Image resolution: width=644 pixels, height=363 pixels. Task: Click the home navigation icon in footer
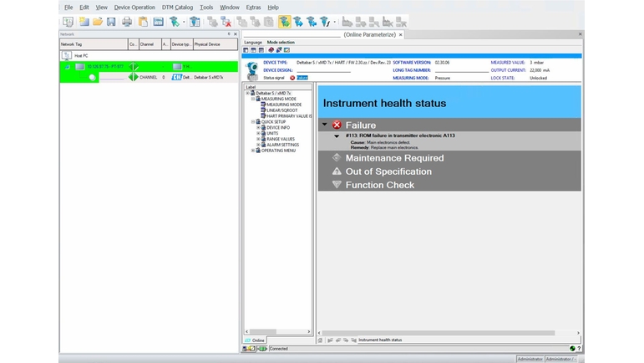[321, 340]
